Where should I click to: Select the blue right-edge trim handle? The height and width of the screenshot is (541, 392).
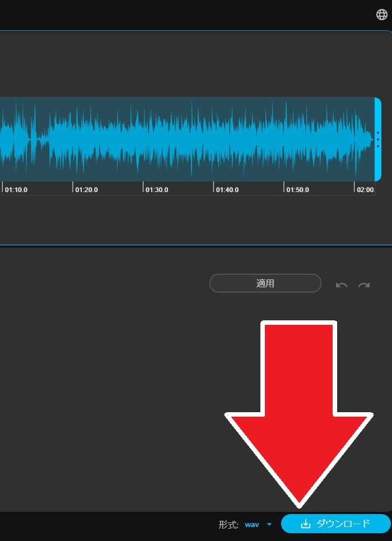point(378,139)
